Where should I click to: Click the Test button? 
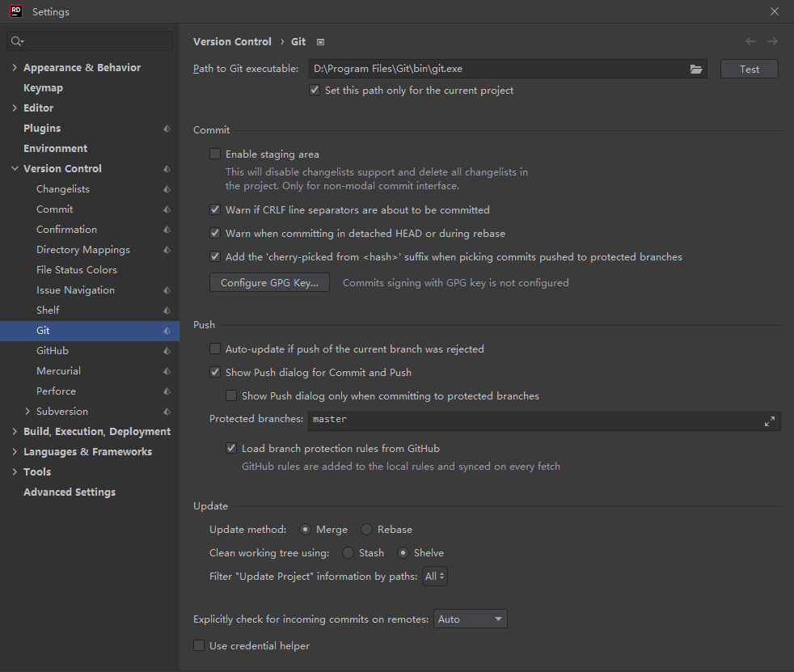[x=749, y=69]
